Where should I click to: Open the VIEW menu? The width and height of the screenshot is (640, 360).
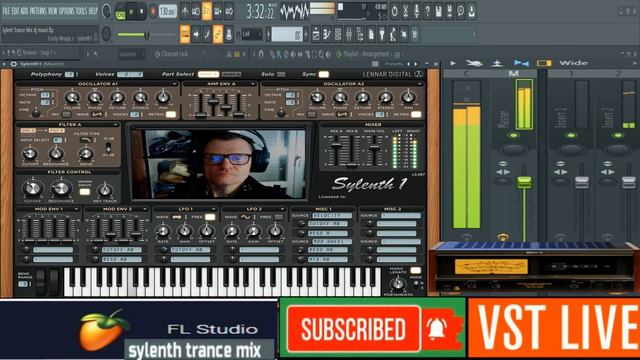pyautogui.click(x=53, y=11)
